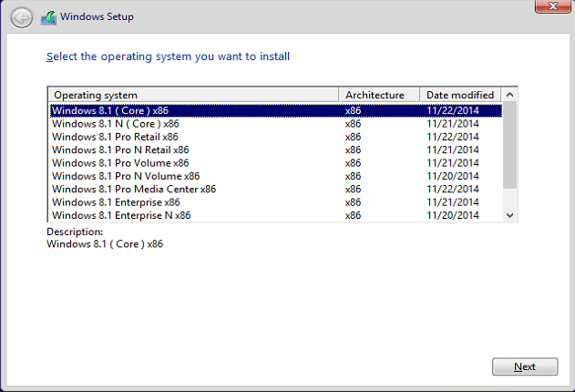Click the Windows Setup icon
This screenshot has width=575, height=392.
click(x=49, y=17)
